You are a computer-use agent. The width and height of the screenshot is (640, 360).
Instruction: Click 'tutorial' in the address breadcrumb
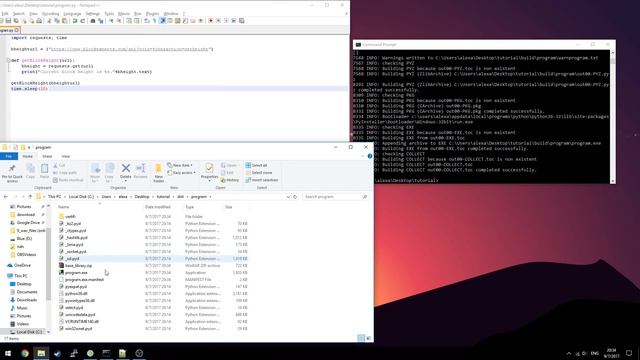pos(163,197)
